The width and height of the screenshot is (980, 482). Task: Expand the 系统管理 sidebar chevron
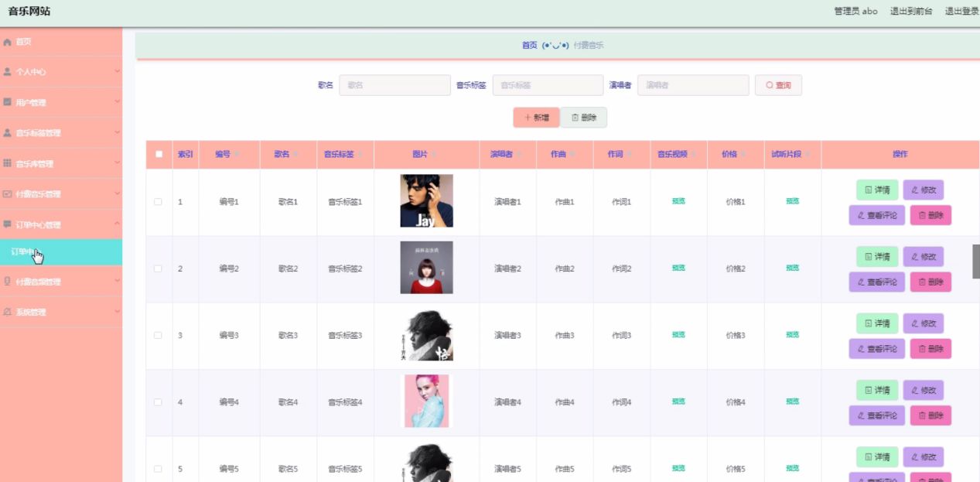pyautogui.click(x=117, y=312)
